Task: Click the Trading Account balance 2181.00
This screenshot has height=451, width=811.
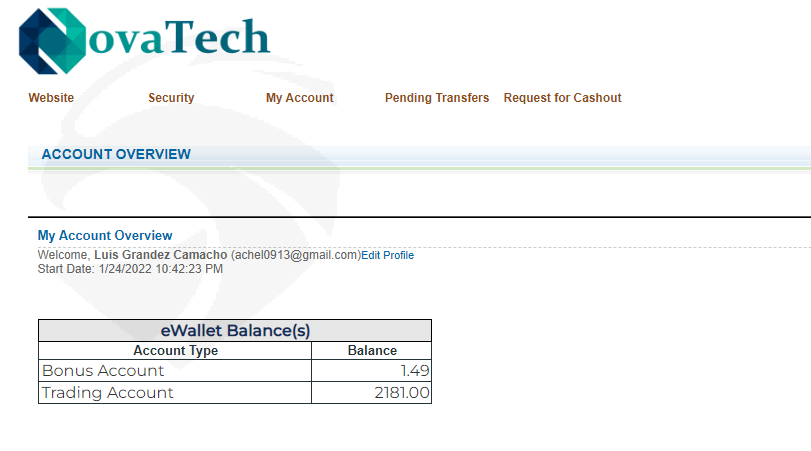Action: (402, 393)
